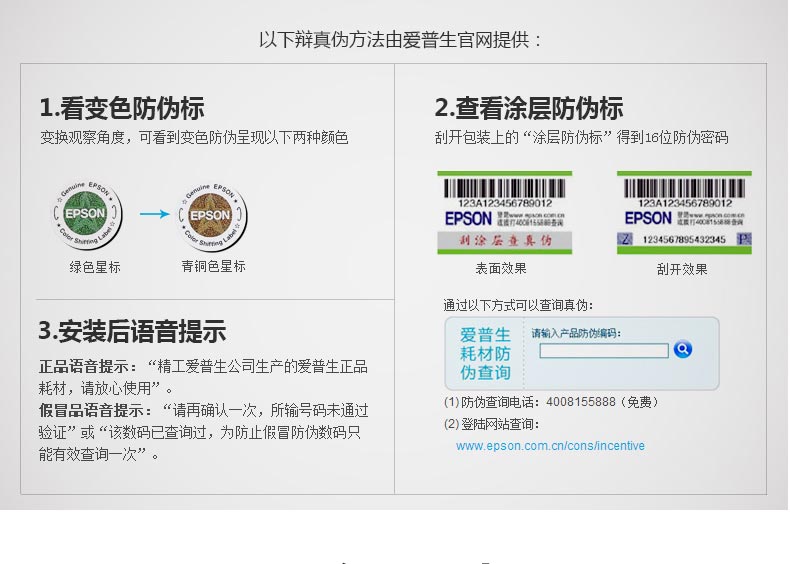Click the caption 表面效果
790x564 pixels.
(x=501, y=268)
